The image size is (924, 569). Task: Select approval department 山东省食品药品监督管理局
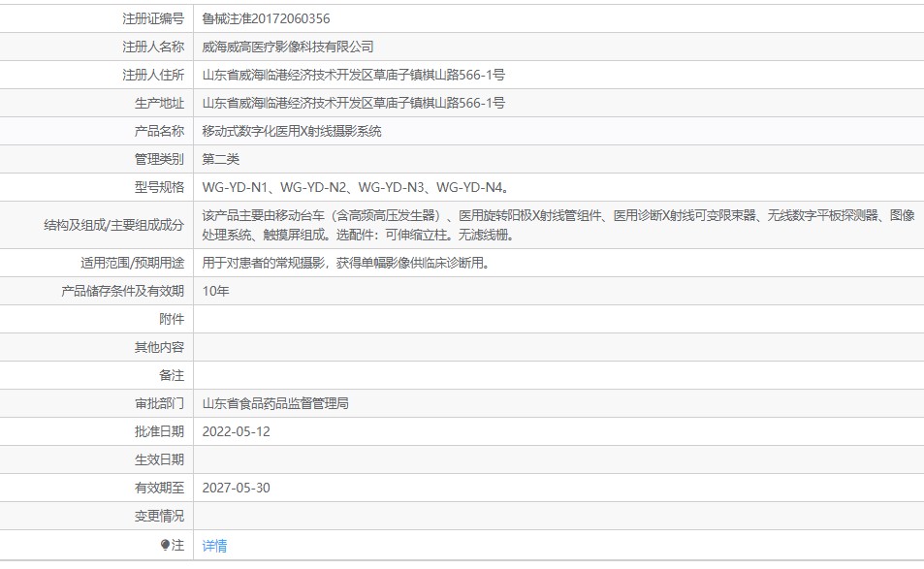(275, 403)
